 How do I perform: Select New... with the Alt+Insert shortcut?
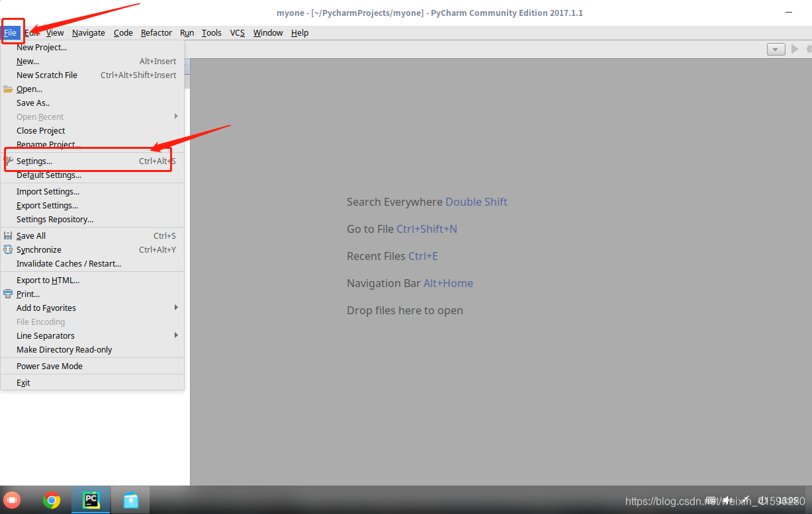click(x=92, y=61)
